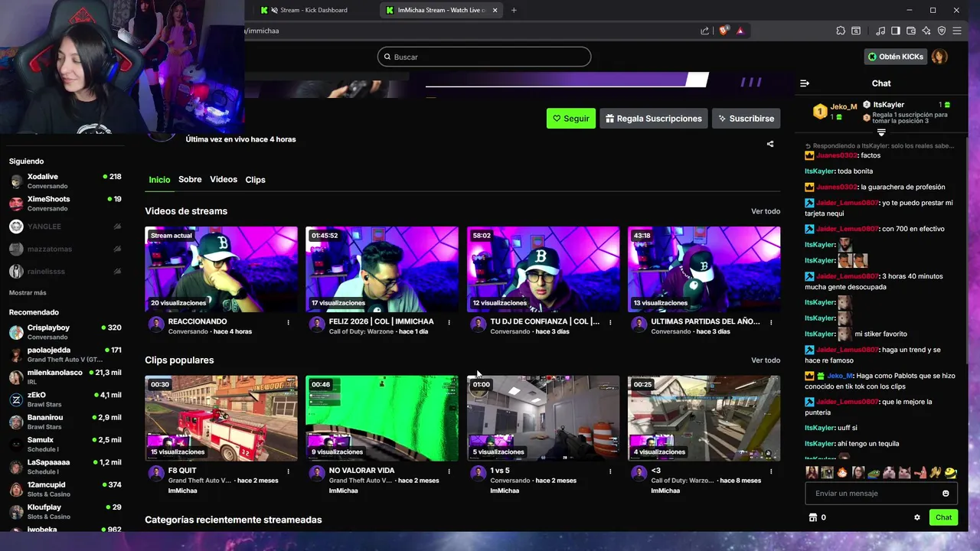Open Bananirou recommended channel
The height and width of the screenshot is (551, 980).
coord(65,422)
